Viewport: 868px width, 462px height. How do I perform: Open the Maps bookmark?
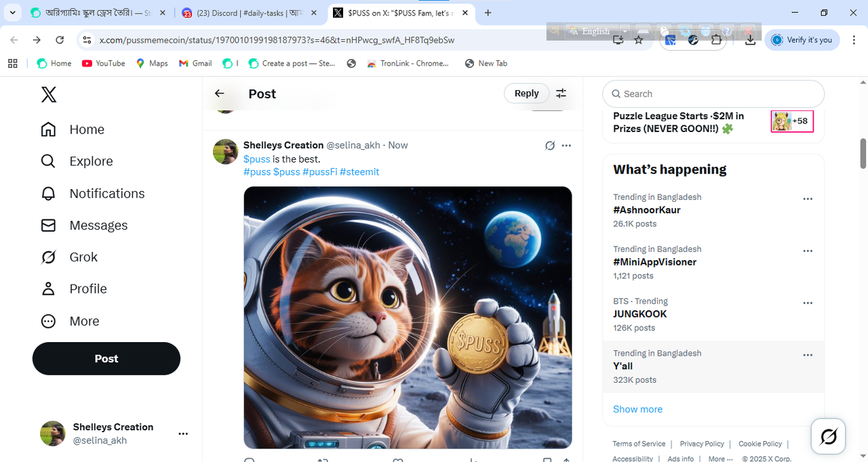point(152,63)
